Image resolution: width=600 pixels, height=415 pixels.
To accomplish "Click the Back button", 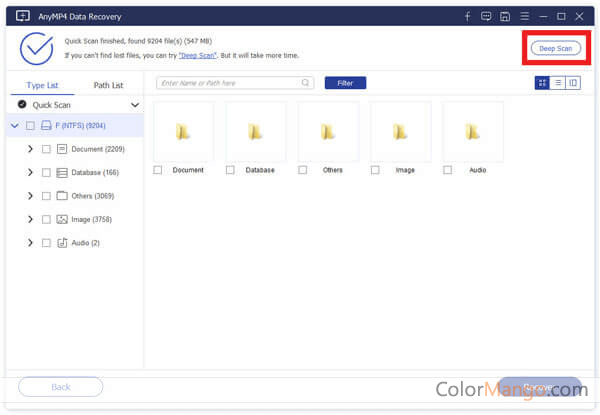I will pyautogui.click(x=60, y=387).
